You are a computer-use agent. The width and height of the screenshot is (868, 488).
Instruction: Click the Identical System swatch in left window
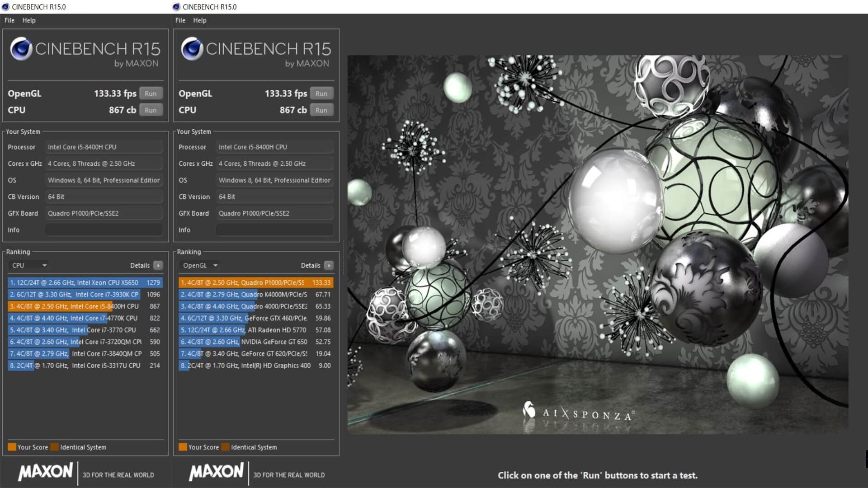[x=55, y=447]
